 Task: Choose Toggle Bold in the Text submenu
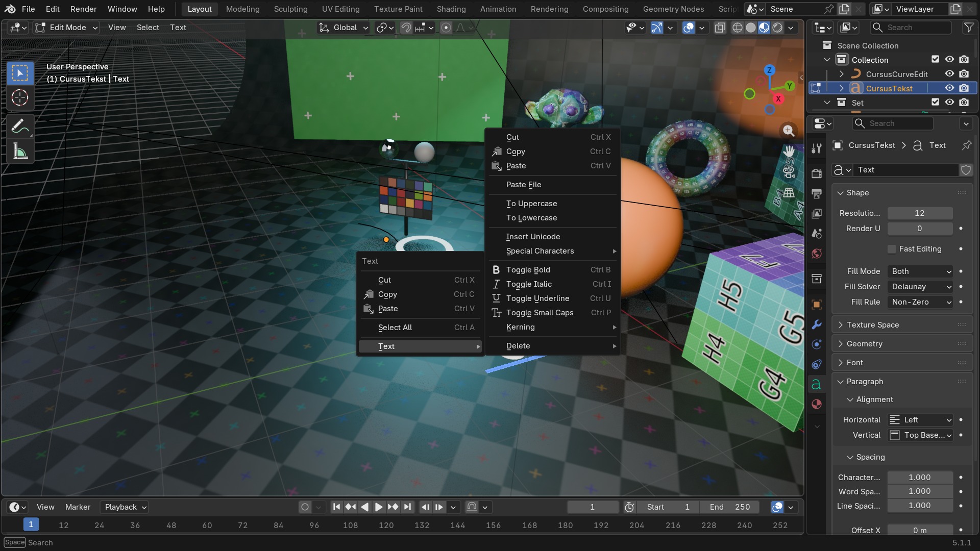pos(552,270)
